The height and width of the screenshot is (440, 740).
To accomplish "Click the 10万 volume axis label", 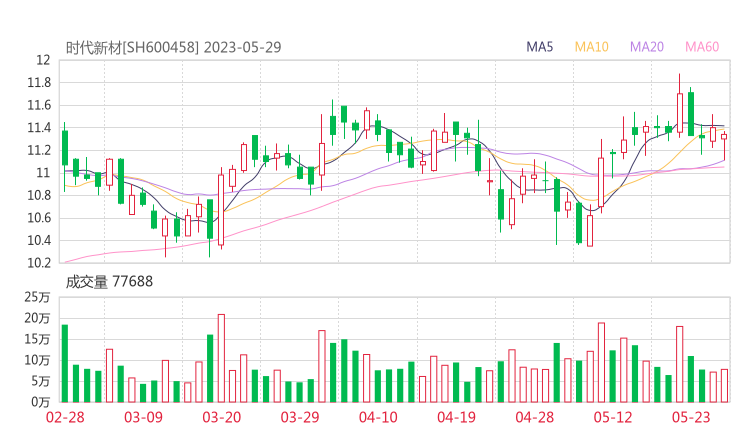I will coord(37,360).
